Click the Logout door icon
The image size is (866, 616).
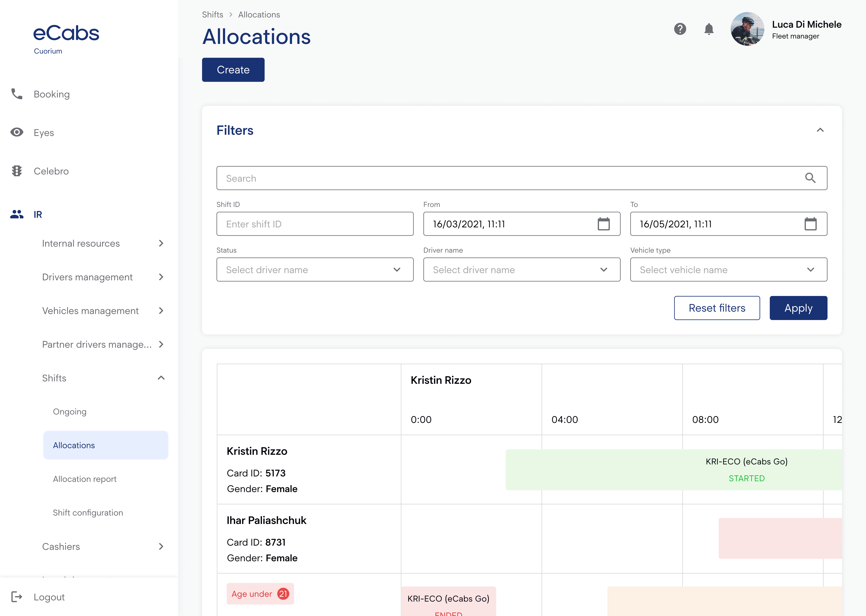point(17,597)
